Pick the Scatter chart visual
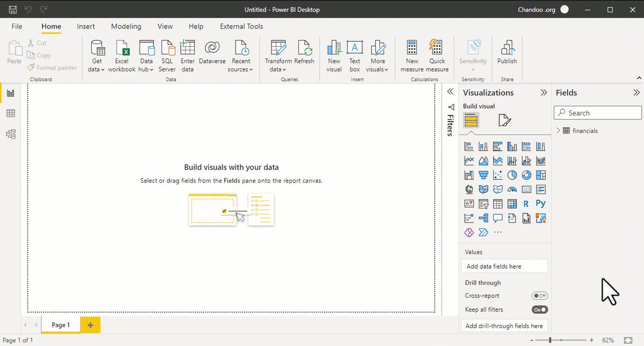The width and height of the screenshot is (644, 346). pos(497,175)
